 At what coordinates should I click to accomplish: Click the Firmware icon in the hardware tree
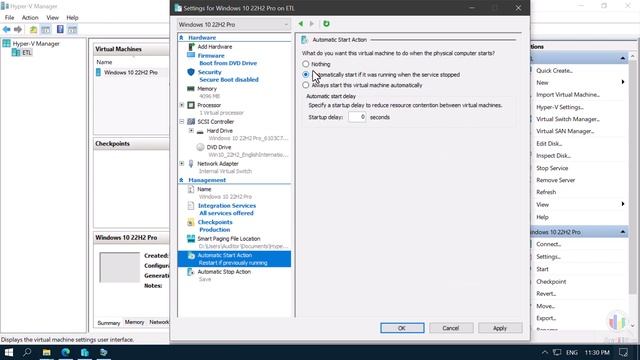191,55
